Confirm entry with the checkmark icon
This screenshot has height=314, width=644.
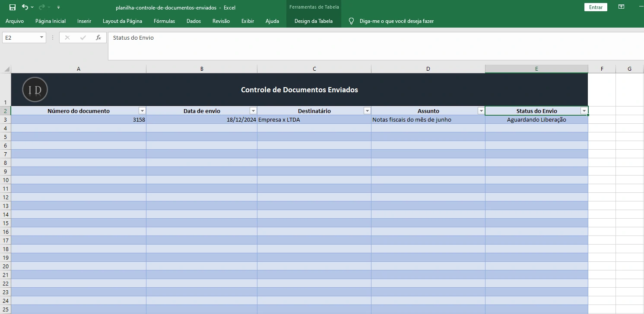click(x=82, y=38)
